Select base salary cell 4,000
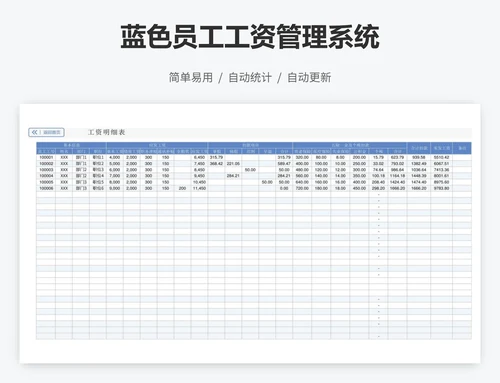This screenshot has height=383, width=500. (115, 157)
